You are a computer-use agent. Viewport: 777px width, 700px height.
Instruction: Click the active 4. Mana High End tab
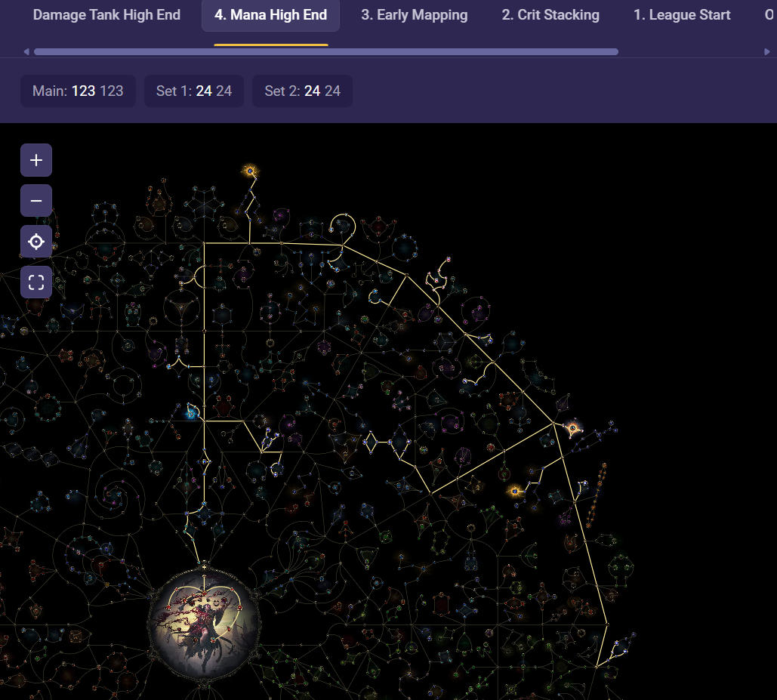click(x=270, y=15)
